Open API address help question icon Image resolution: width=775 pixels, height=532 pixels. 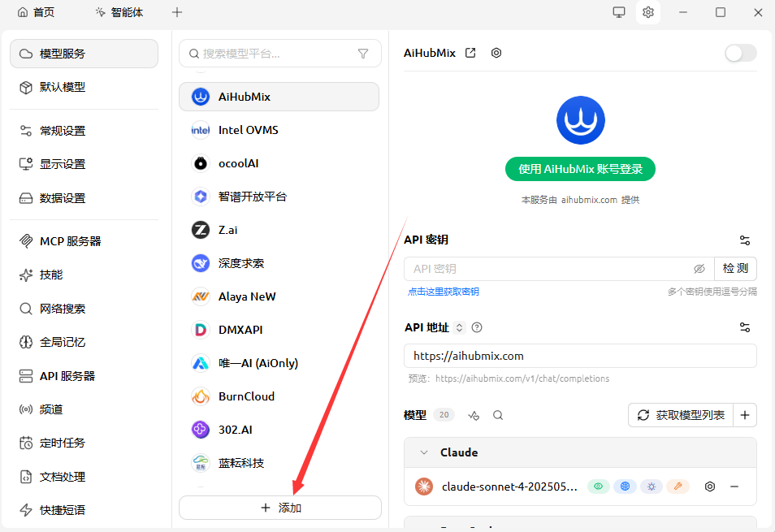click(477, 327)
